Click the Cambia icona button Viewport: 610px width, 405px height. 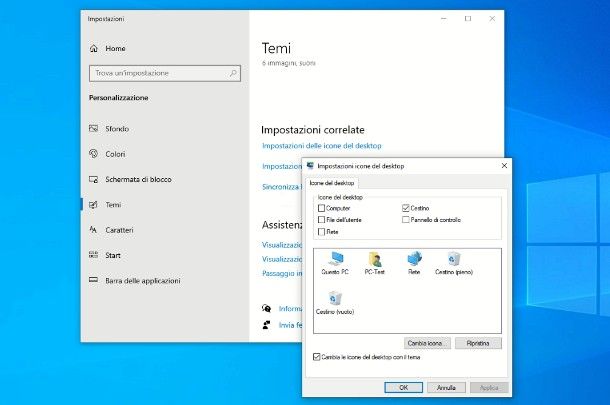(x=427, y=343)
